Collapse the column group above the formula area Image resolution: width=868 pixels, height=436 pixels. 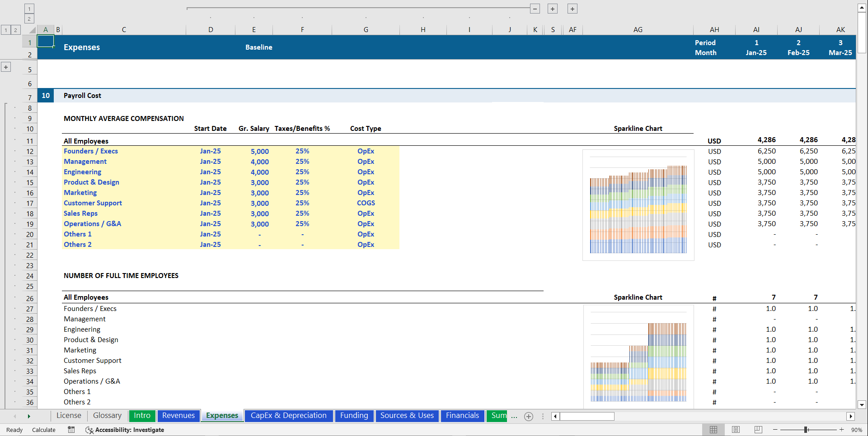tap(535, 9)
